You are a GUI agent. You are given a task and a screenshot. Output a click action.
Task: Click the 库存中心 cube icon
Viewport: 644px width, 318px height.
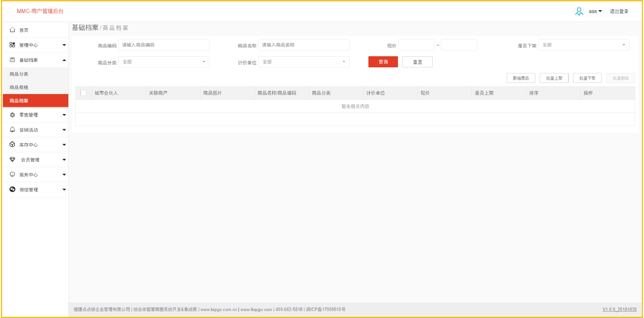coord(12,145)
